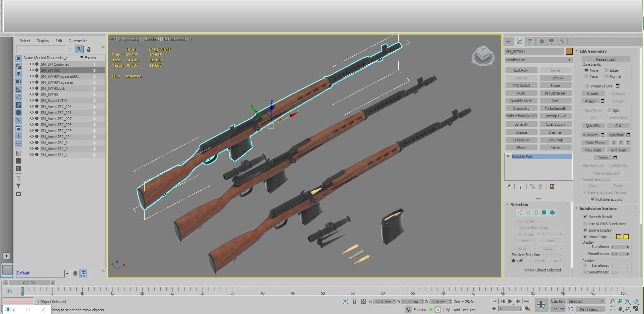Collapse the Edit Geometry rollout

click(x=593, y=51)
